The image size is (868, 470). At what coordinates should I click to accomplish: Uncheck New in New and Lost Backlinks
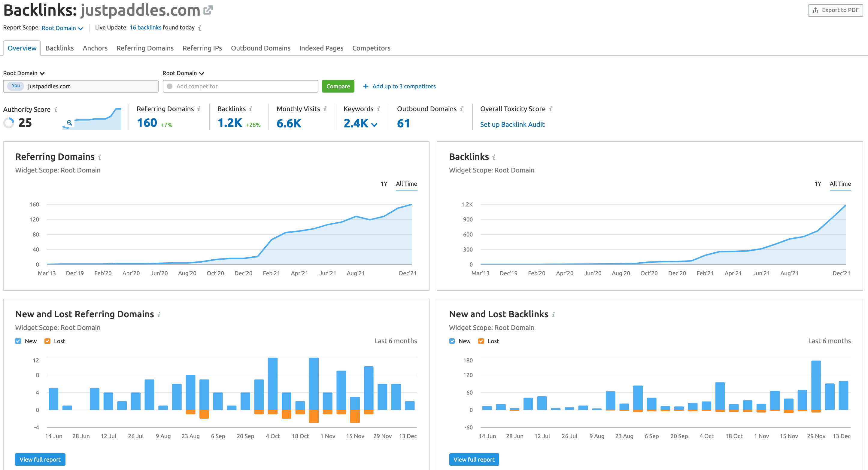pos(452,341)
